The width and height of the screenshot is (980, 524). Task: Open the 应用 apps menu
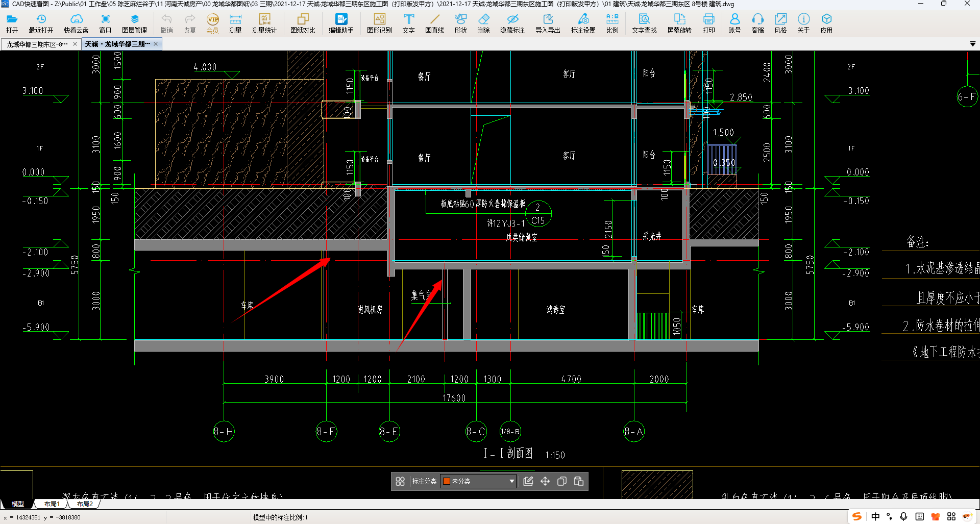826,23
